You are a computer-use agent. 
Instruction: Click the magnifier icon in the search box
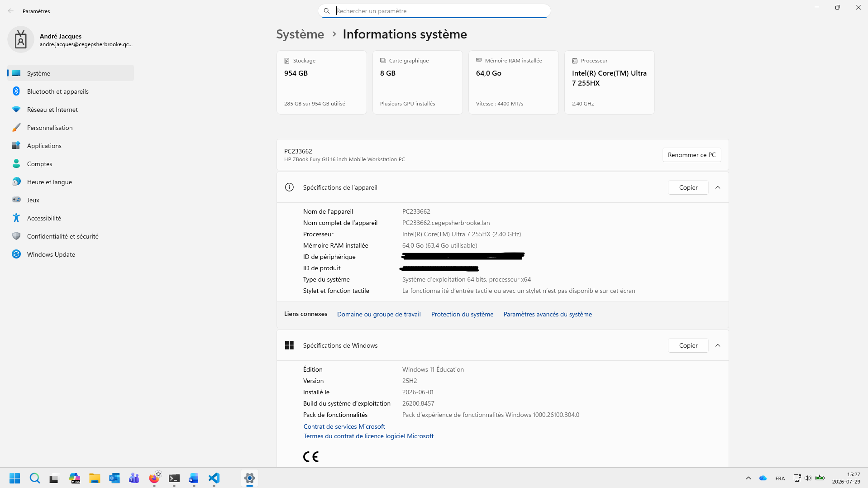(x=327, y=11)
